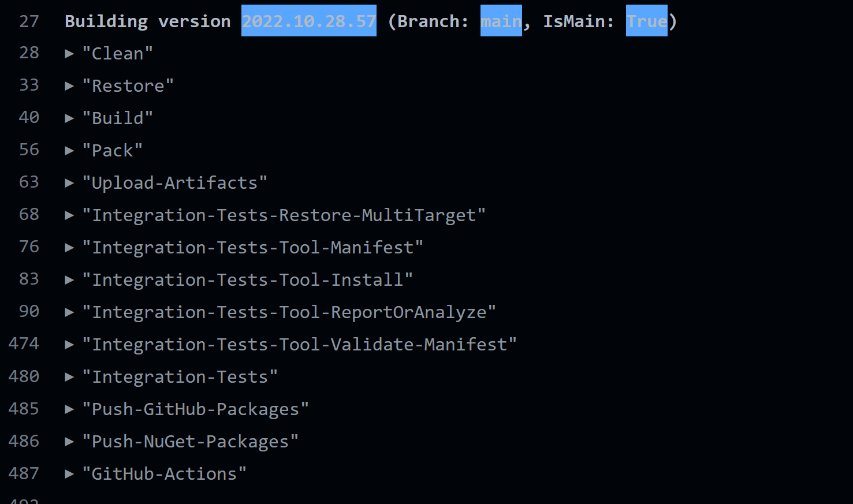Expand the "Clean" log group
This screenshot has width=853, height=504.
click(69, 54)
